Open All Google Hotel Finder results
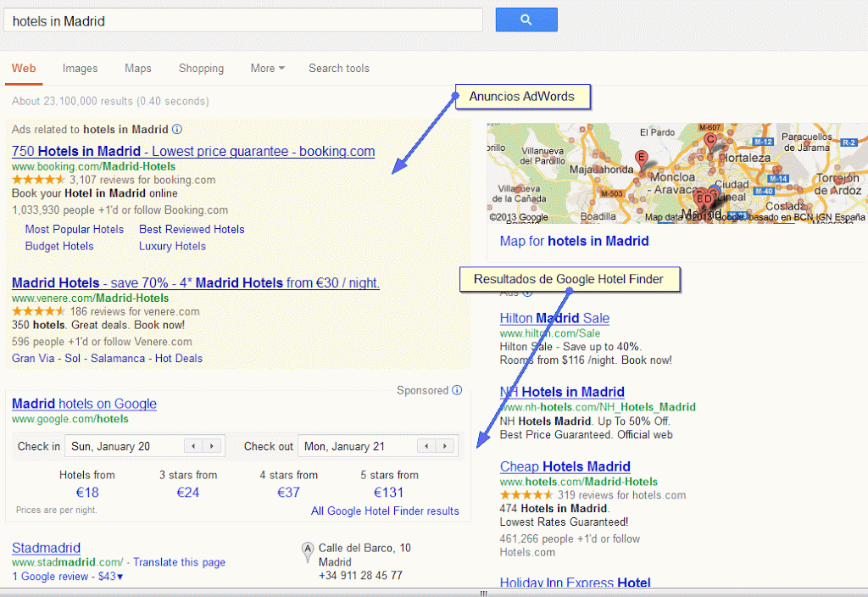Image resolution: width=868 pixels, height=597 pixels. point(385,511)
